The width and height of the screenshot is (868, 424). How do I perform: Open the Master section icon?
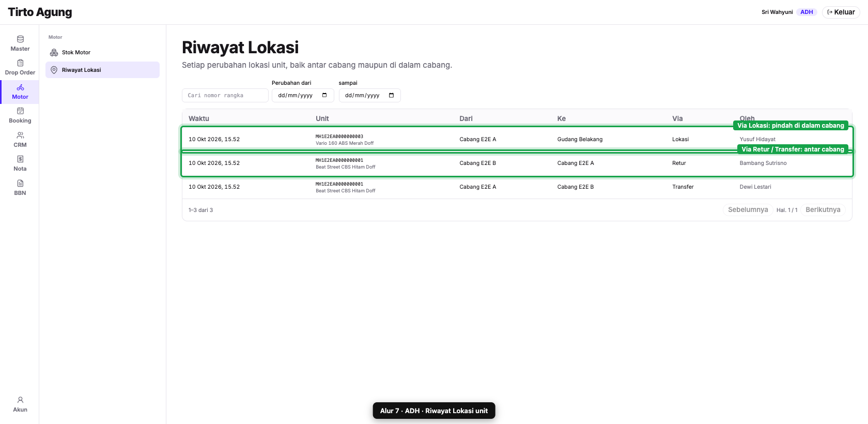pyautogui.click(x=20, y=39)
